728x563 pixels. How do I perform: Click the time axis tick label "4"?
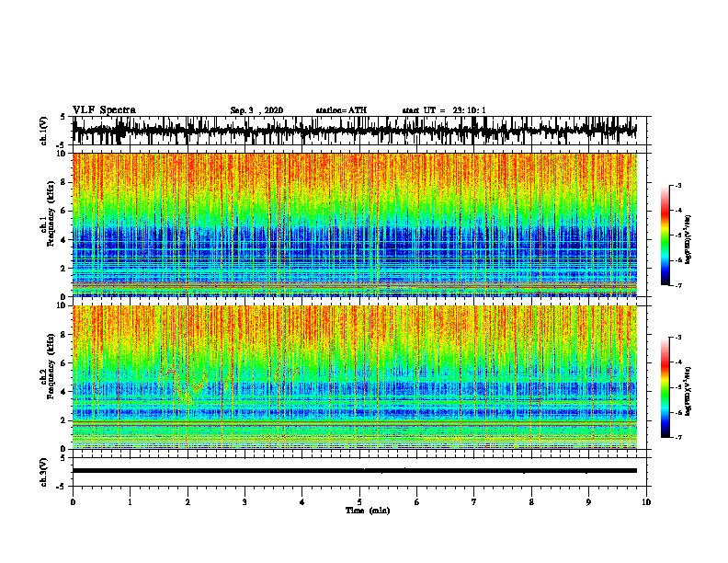[302, 502]
